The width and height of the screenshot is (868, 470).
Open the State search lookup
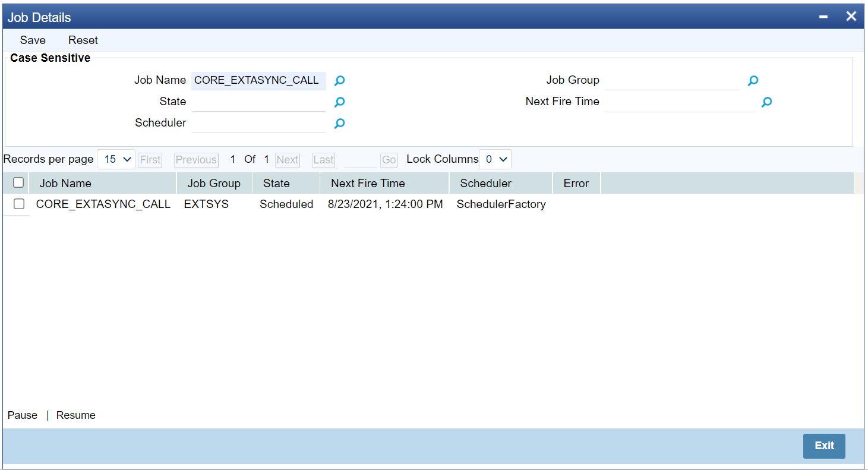[x=339, y=102]
